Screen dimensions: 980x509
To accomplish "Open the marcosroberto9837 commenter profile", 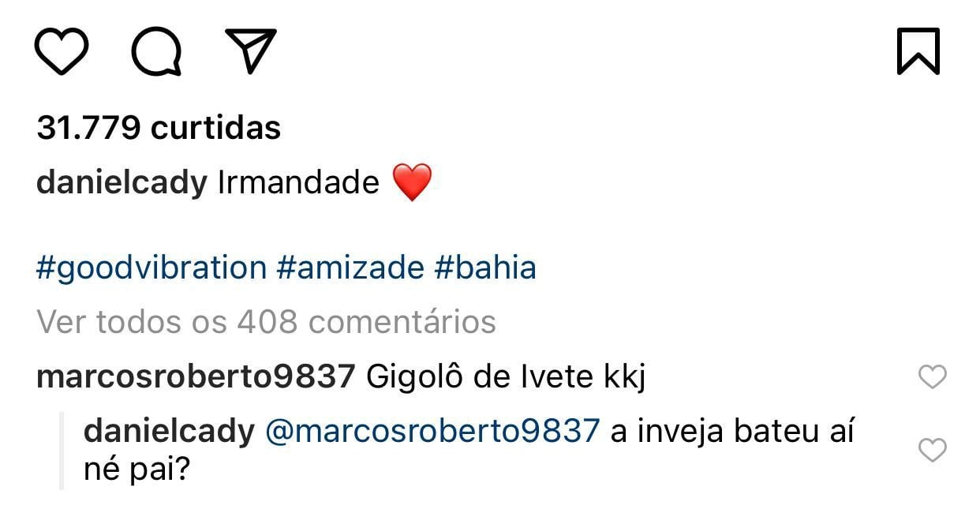I will (196, 378).
